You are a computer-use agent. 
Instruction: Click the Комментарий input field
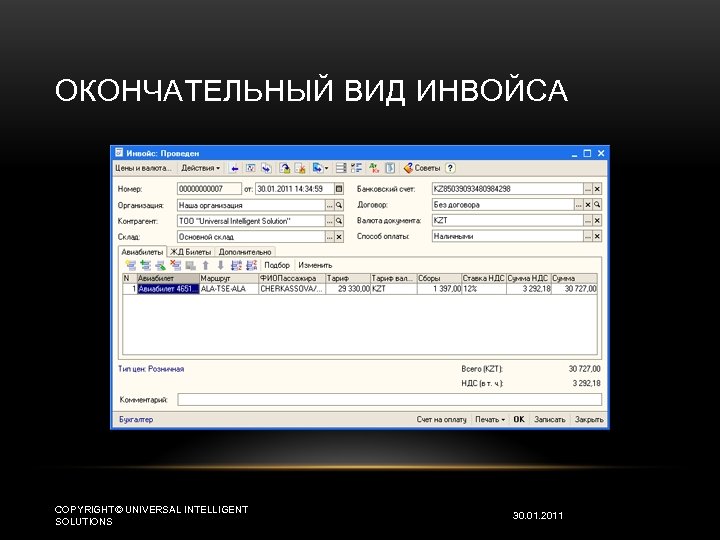point(389,400)
